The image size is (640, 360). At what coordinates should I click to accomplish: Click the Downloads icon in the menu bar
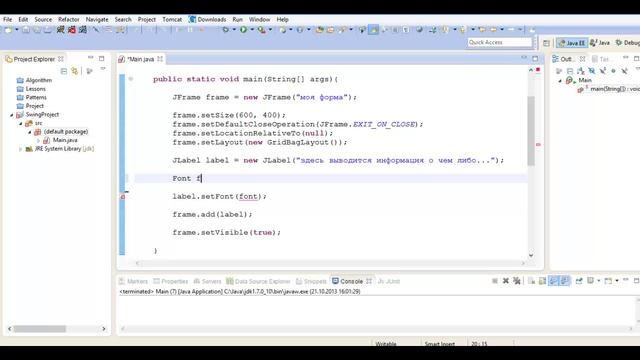tap(192, 19)
